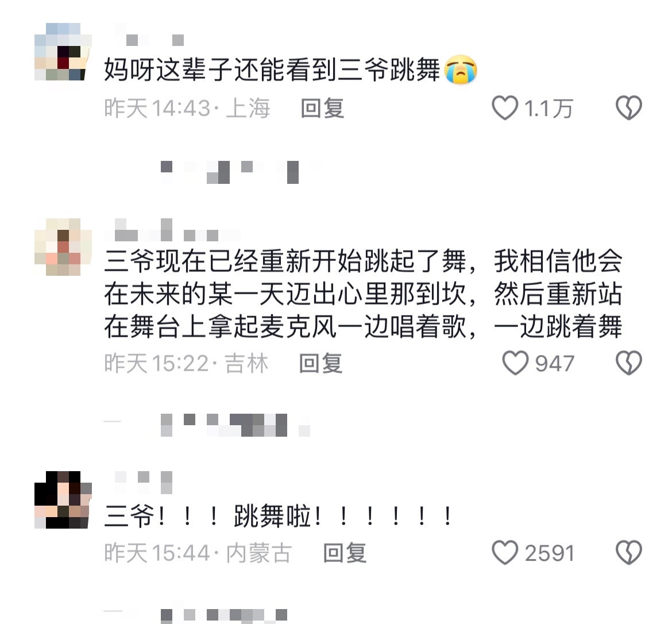Open the second commenter's avatar profile
The height and width of the screenshot is (624, 672).
point(63,246)
